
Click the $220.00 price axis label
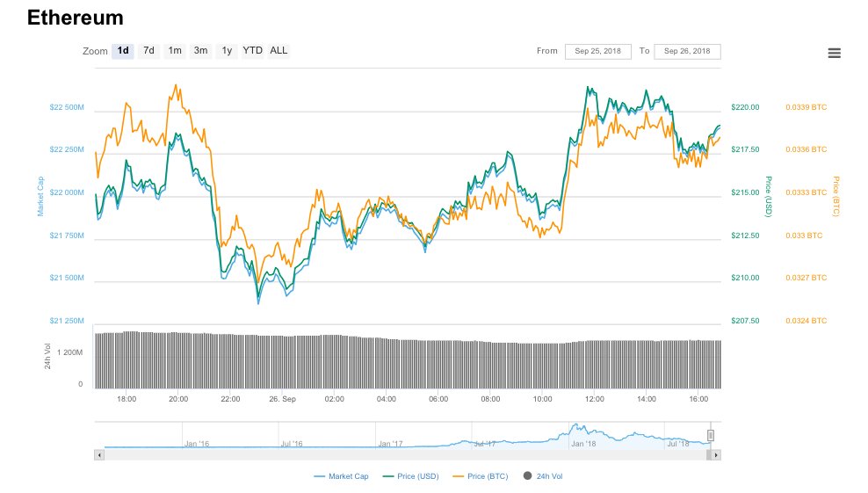(745, 107)
